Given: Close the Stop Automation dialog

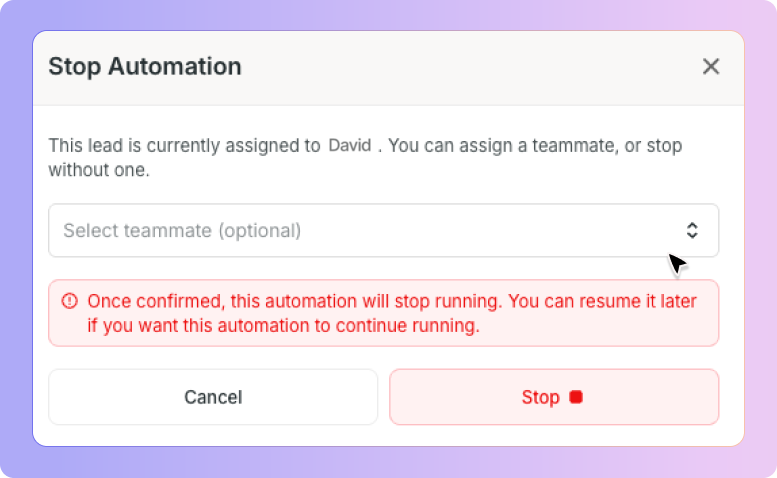Looking at the screenshot, I should 711,66.
